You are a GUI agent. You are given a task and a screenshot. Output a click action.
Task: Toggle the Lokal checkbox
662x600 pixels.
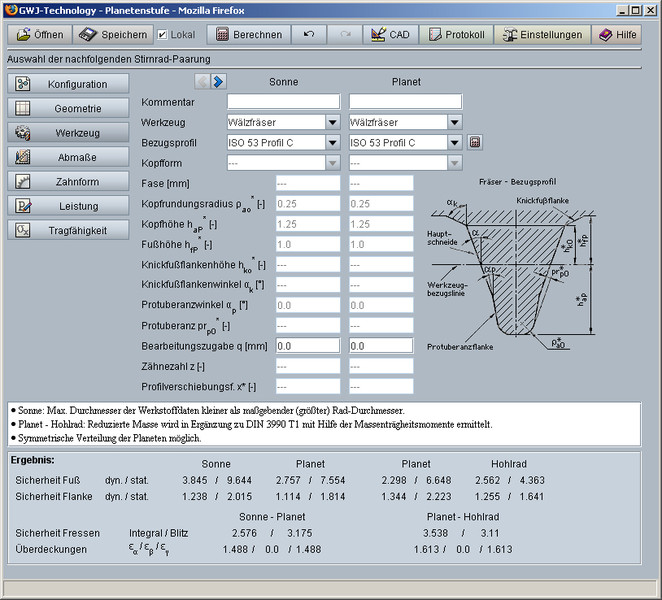164,34
